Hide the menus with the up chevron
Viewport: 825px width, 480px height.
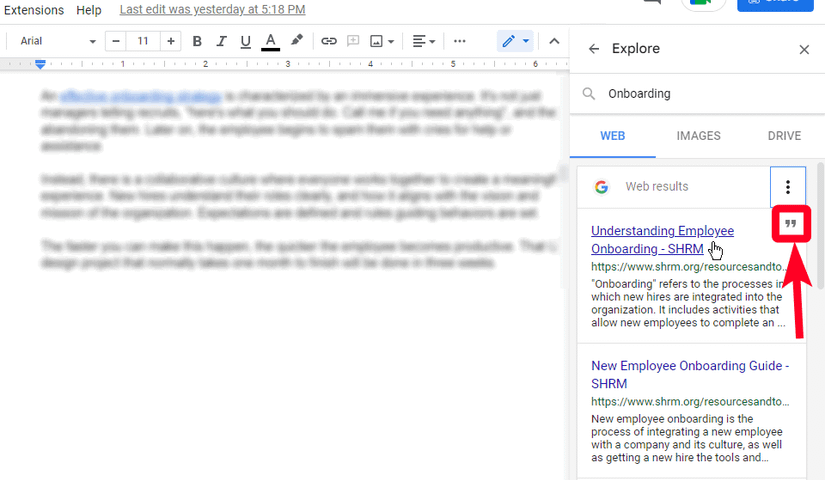point(553,41)
